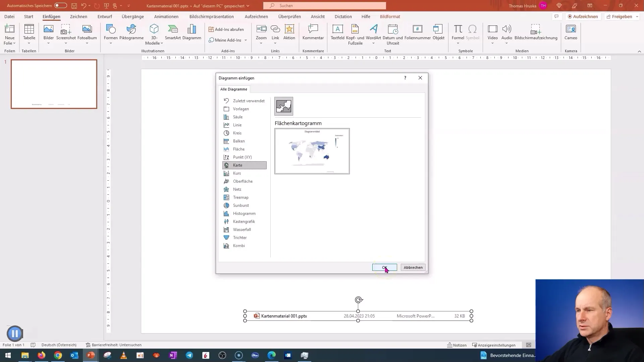Open the Bilder picture insert icon
Image resolution: width=644 pixels, height=362 pixels.
49,29
